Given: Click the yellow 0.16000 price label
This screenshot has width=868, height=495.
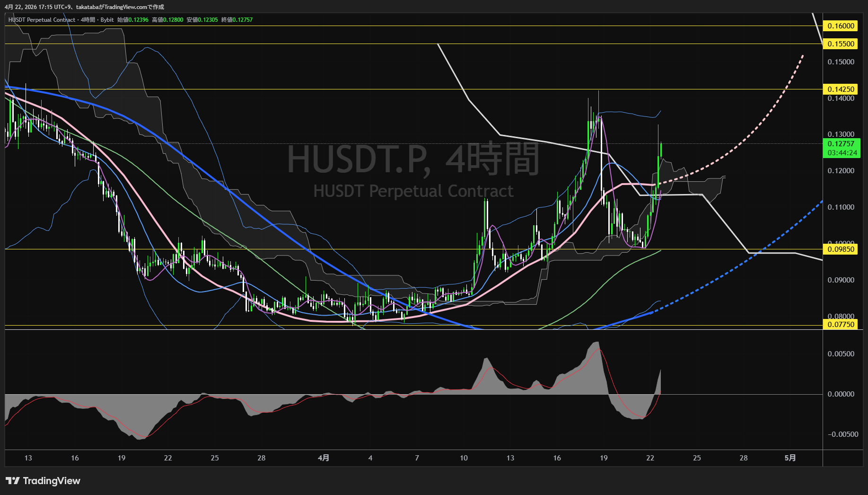Looking at the screenshot, I should tap(841, 26).
